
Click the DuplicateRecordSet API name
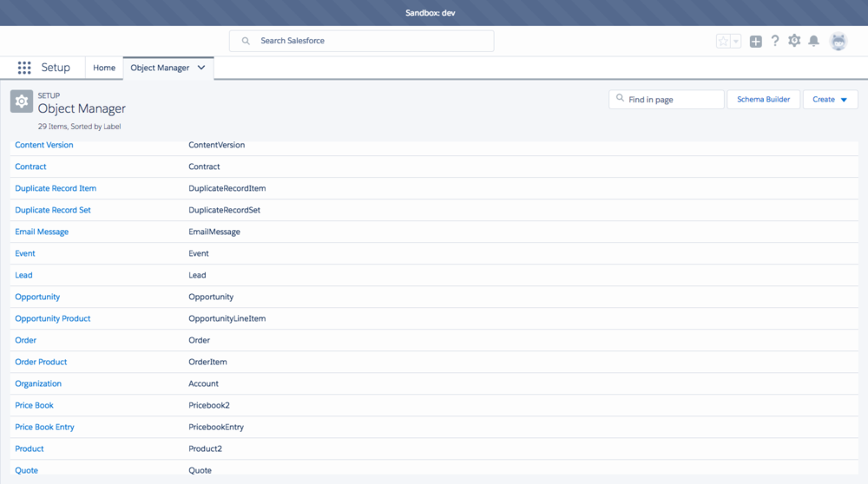click(224, 210)
